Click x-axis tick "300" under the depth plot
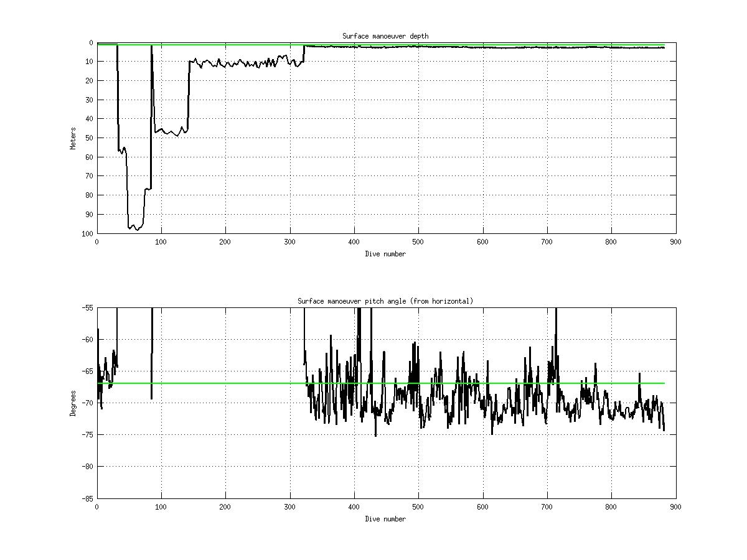Image resolution: width=747 pixels, height=560 pixels. [x=289, y=241]
